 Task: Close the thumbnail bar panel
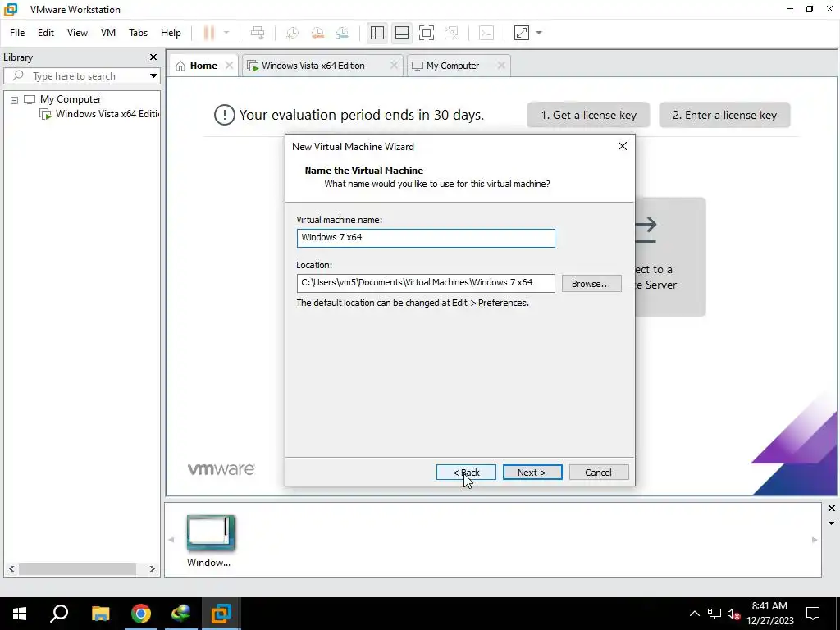(x=832, y=508)
